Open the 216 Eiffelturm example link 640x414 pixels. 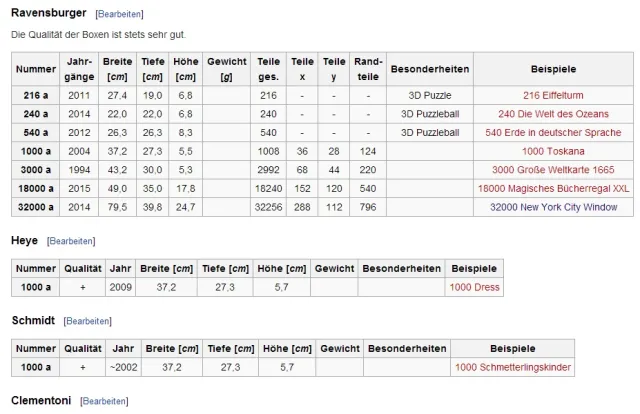pos(553,96)
